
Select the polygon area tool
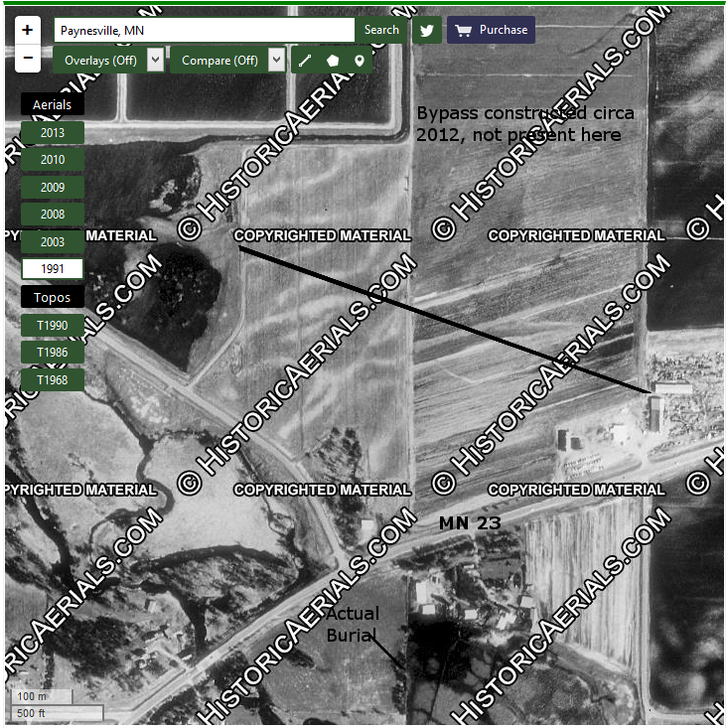(333, 61)
